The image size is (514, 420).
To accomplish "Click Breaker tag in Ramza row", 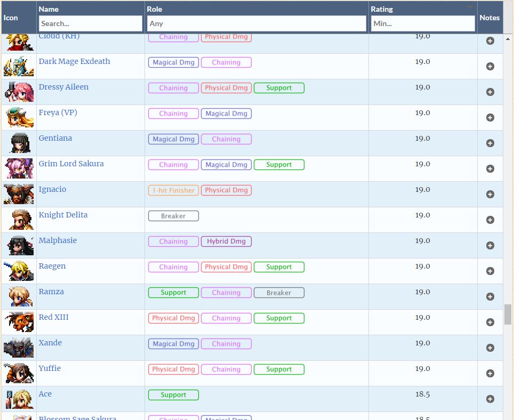I will click(279, 293).
